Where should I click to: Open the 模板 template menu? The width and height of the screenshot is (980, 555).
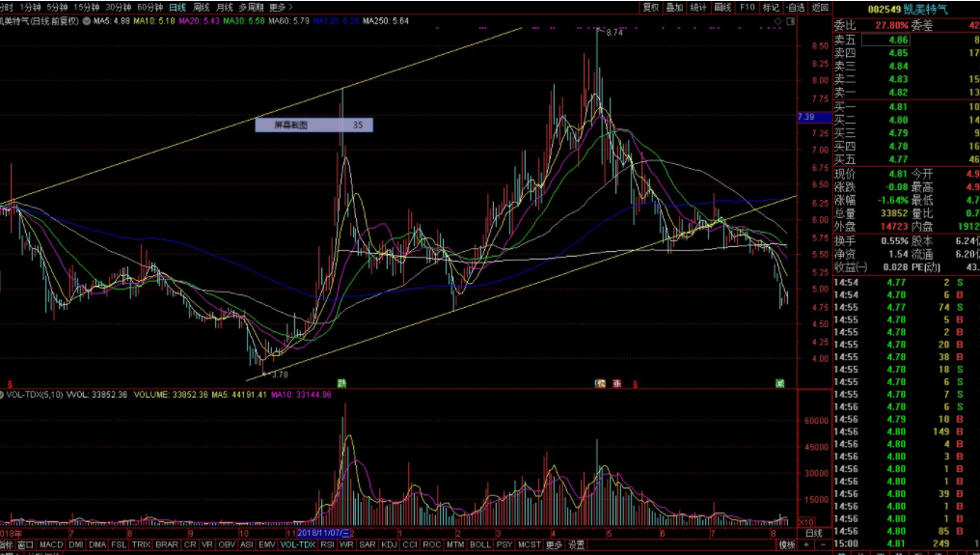pos(787,545)
